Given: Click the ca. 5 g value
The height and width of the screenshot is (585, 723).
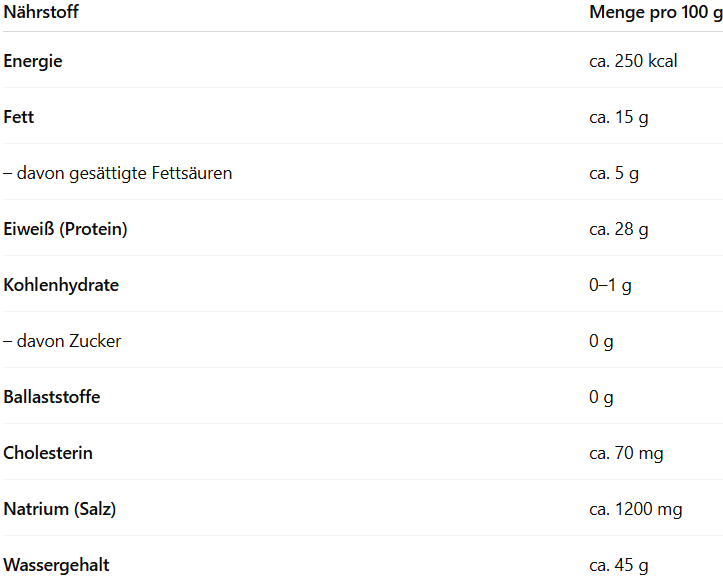Looking at the screenshot, I should coord(614,174).
